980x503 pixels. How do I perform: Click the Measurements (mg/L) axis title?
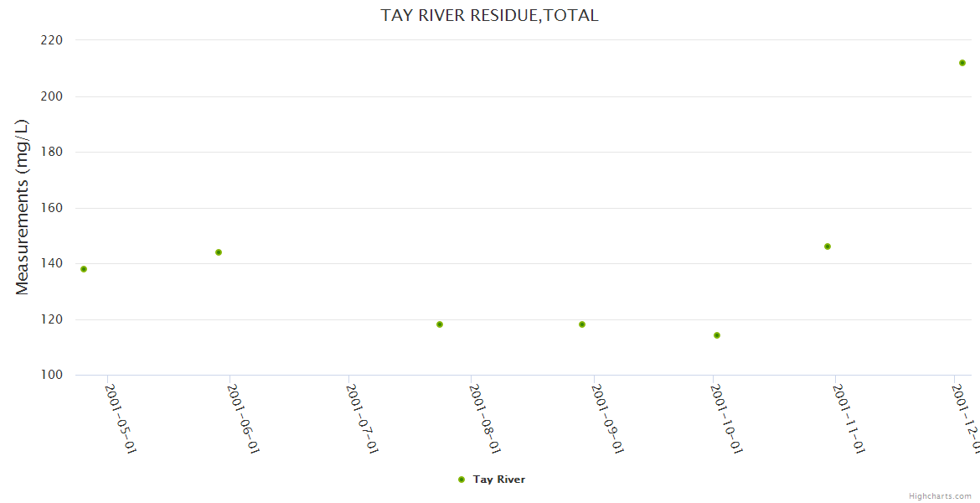tap(23, 207)
